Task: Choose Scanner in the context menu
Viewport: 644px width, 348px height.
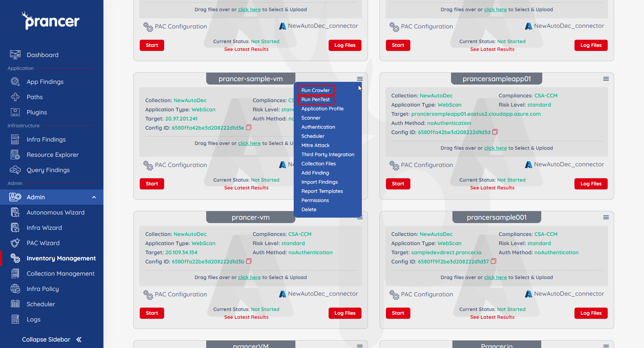Action: 311,118
